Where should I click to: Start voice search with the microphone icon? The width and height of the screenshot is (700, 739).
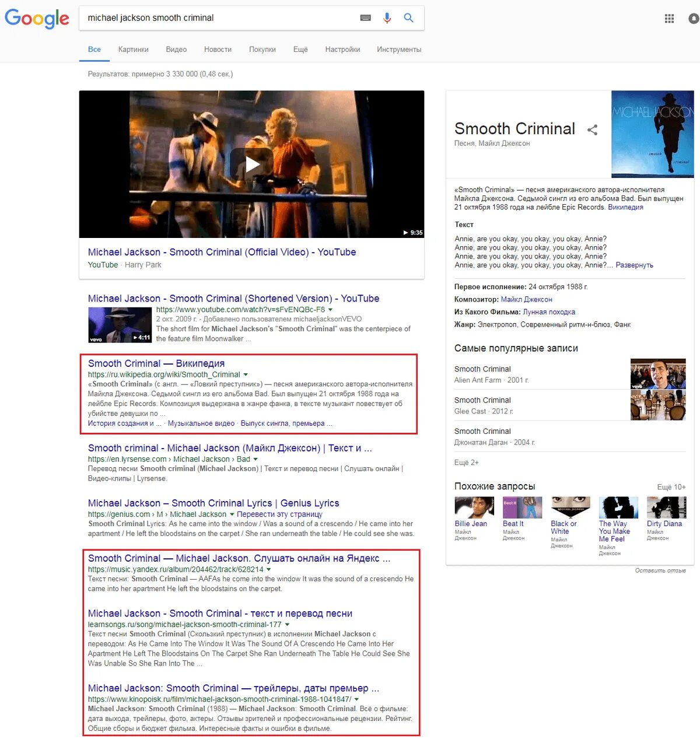[x=387, y=18]
